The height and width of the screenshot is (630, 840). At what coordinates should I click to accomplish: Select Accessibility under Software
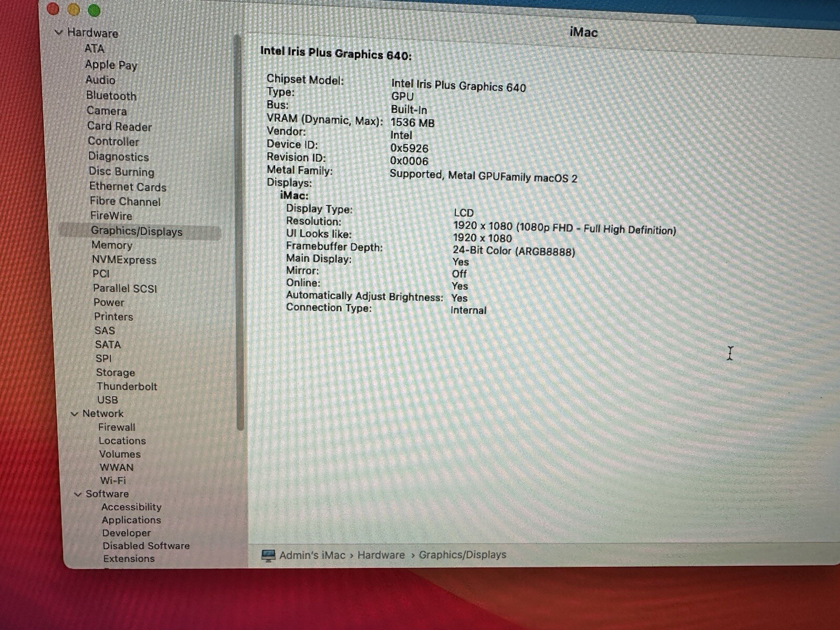[131, 507]
